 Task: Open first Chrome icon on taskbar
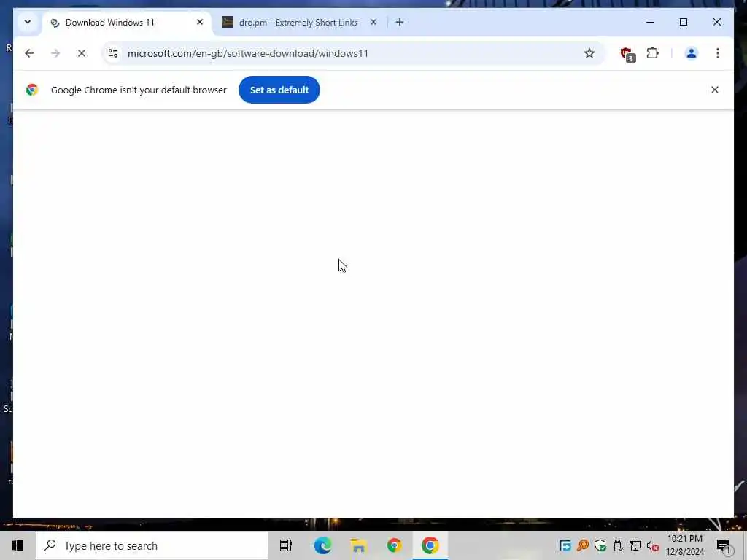pyautogui.click(x=394, y=545)
